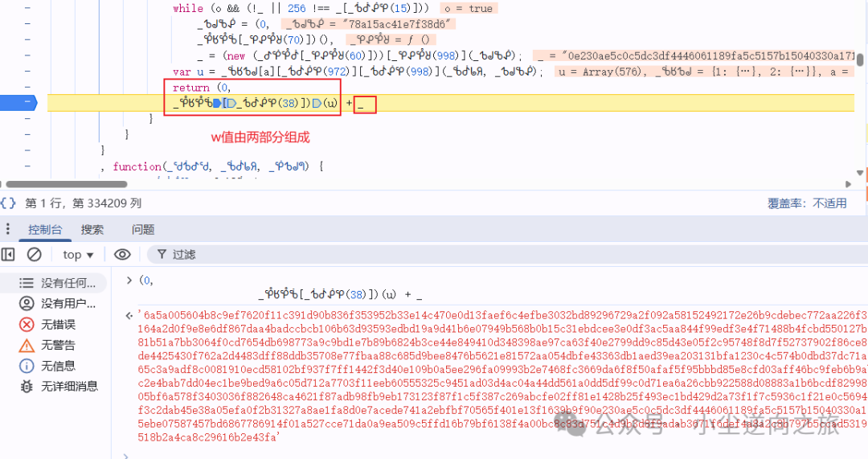Viewport: 868px width, 459px height.
Task: Open the drawer three-dot menu
Action: tap(8, 229)
